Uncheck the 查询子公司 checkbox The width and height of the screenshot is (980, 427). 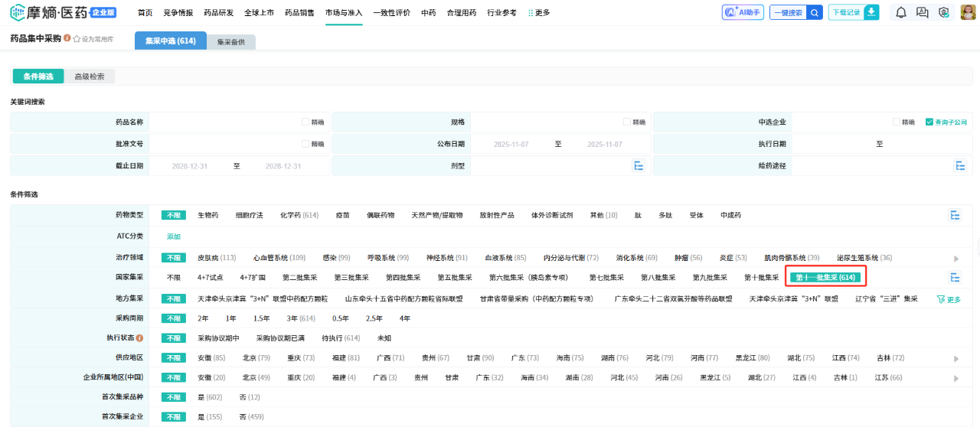pos(929,122)
